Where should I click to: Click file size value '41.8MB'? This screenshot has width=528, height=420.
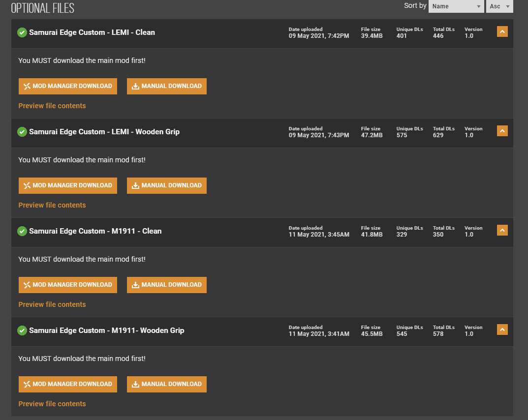372,234
